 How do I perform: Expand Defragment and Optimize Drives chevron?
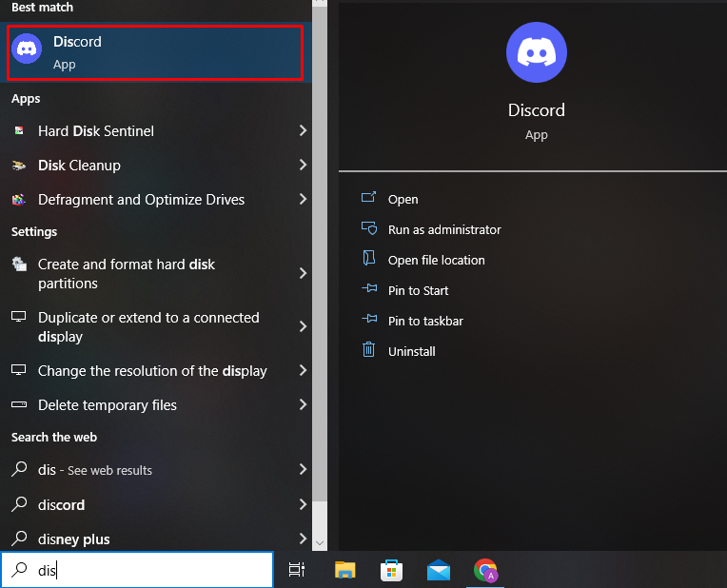click(x=303, y=200)
